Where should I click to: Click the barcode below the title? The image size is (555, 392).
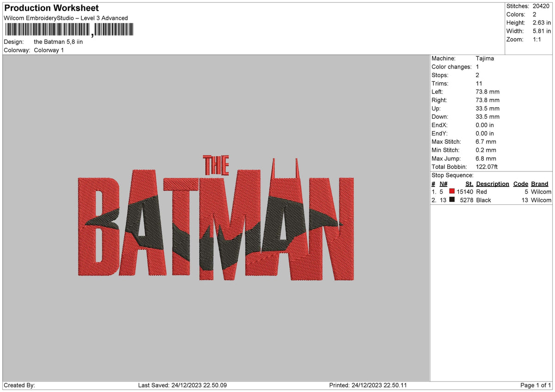(x=68, y=30)
